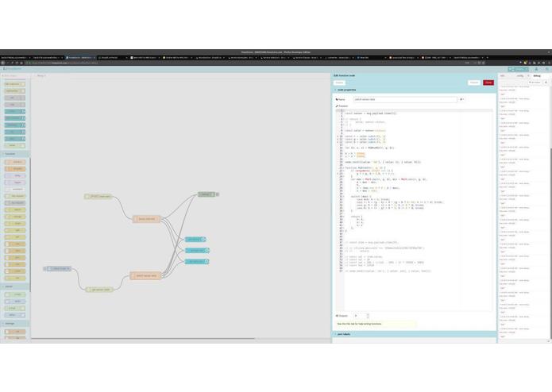The height and width of the screenshot is (392, 552).
Task: Expand the port labels section
Action: [x=414, y=334]
